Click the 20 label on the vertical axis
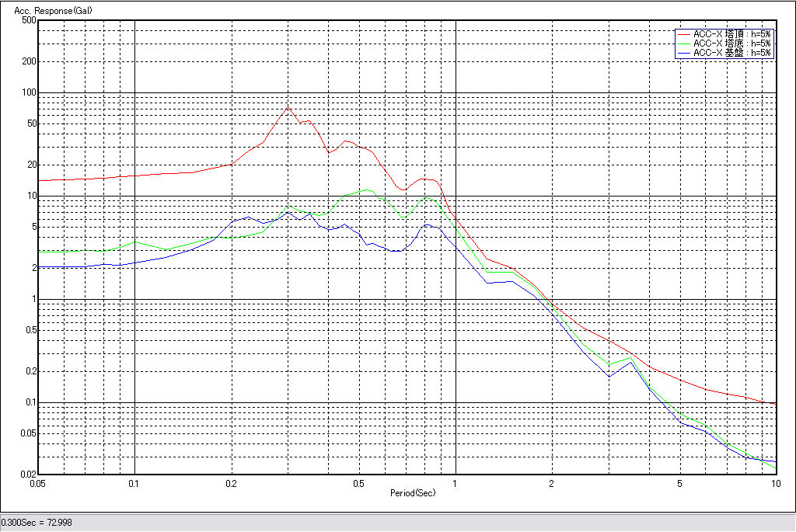This screenshot has height=532, width=796. (x=31, y=165)
